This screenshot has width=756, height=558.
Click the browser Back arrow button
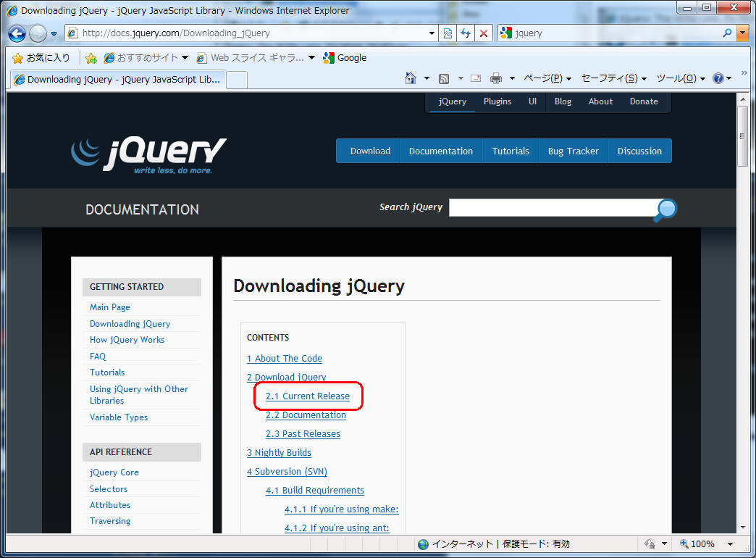[17, 33]
